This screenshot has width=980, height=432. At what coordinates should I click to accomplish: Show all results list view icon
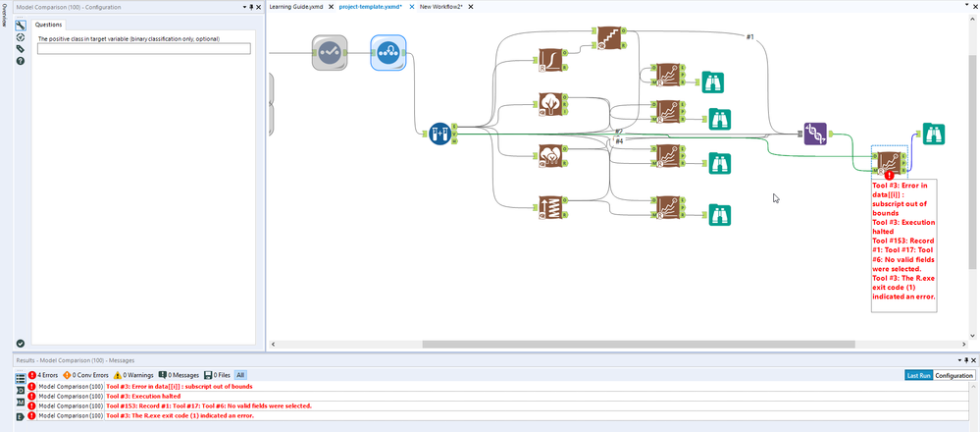[x=20, y=378]
